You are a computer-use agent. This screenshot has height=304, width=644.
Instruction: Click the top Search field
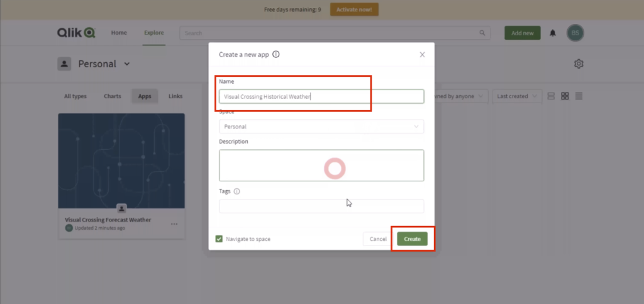click(x=335, y=33)
